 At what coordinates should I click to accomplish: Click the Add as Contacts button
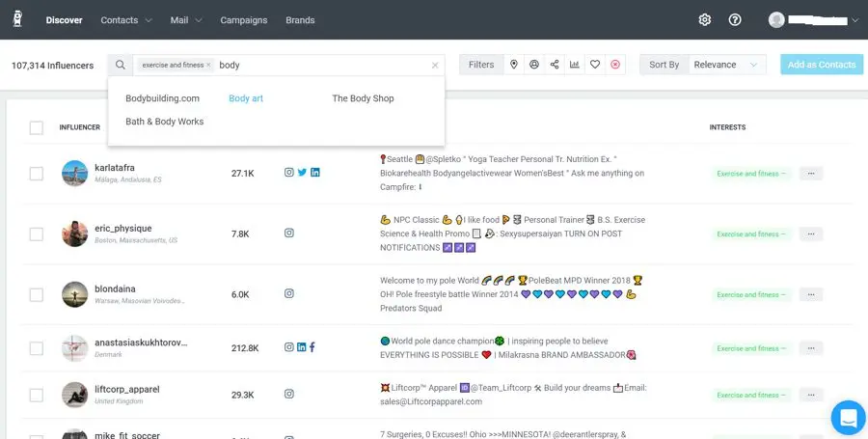click(x=821, y=65)
